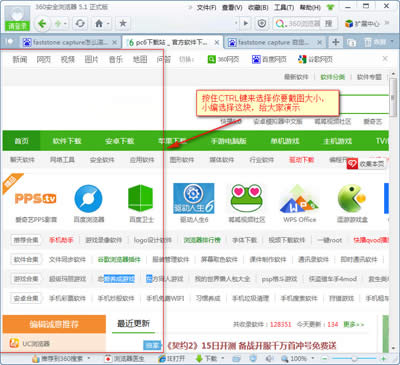Open the green frog app icon
Image resolution: width=400 pixels, height=365 pixels.
(x=247, y=198)
